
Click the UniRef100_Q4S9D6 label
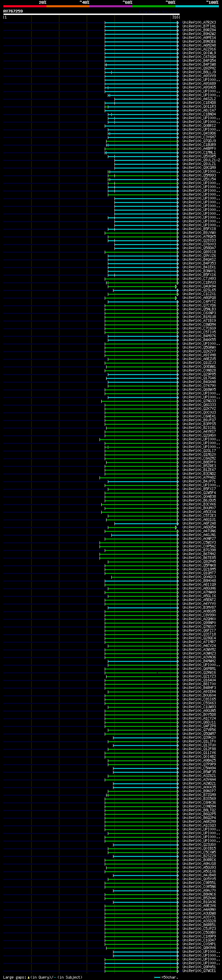pos(199,133)
